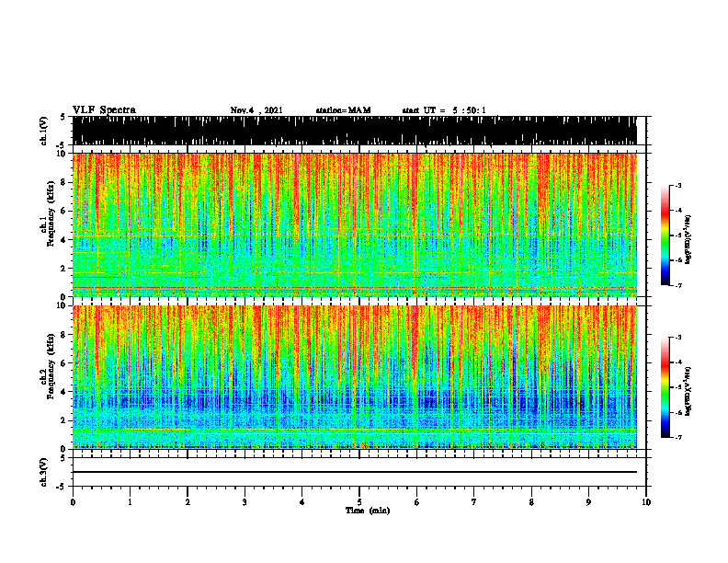Screen dimensions: 728x563
Task: Click the "start UT = 5 :50: 1" text
Action: tap(444, 110)
